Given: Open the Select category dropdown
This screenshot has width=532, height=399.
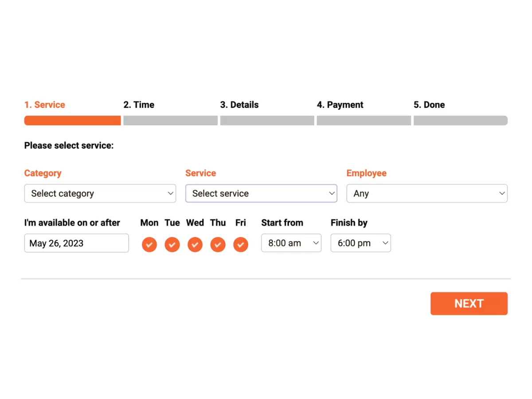Looking at the screenshot, I should (x=100, y=194).
